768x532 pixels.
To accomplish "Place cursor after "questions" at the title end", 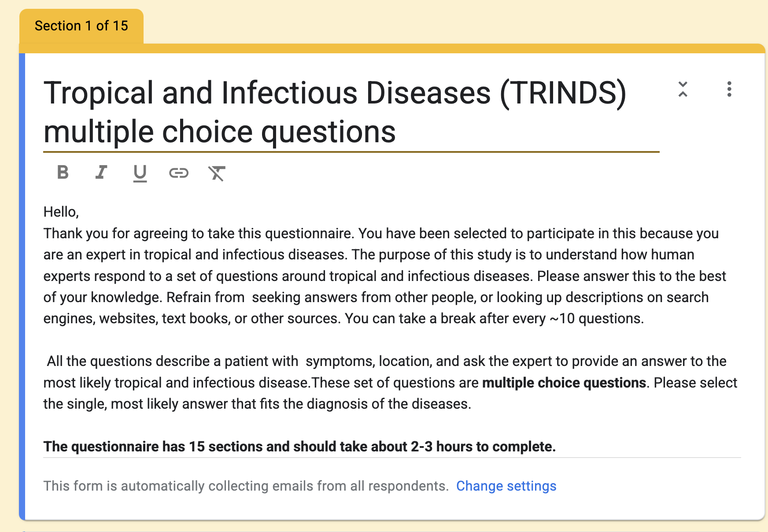I will pos(396,132).
